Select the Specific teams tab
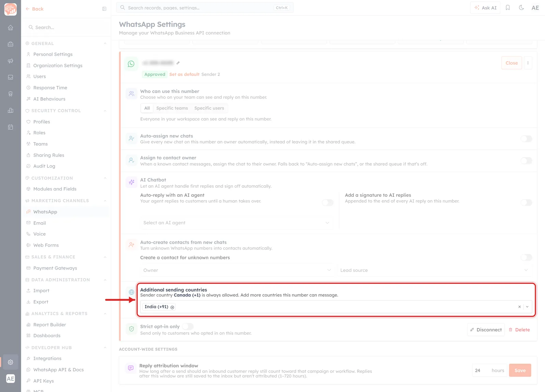The height and width of the screenshot is (392, 545). 172,108
